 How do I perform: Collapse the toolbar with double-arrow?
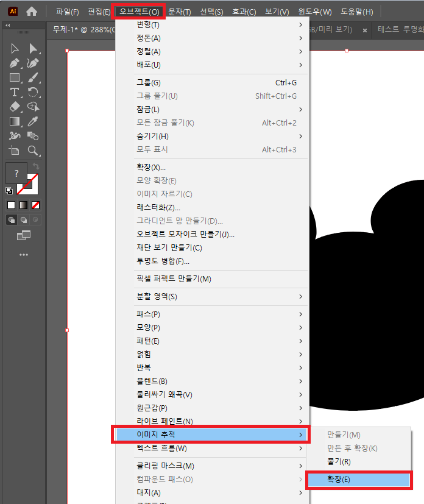[x=8, y=26]
